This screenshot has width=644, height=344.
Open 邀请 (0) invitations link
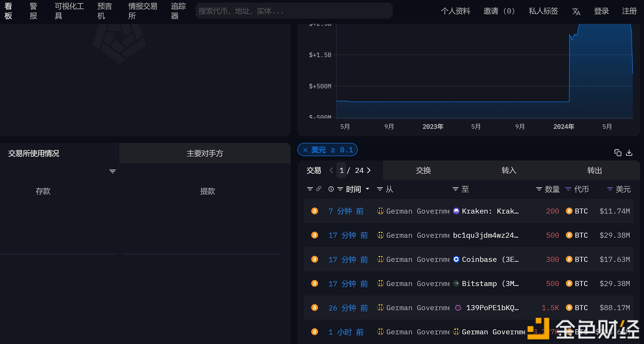tap(499, 11)
